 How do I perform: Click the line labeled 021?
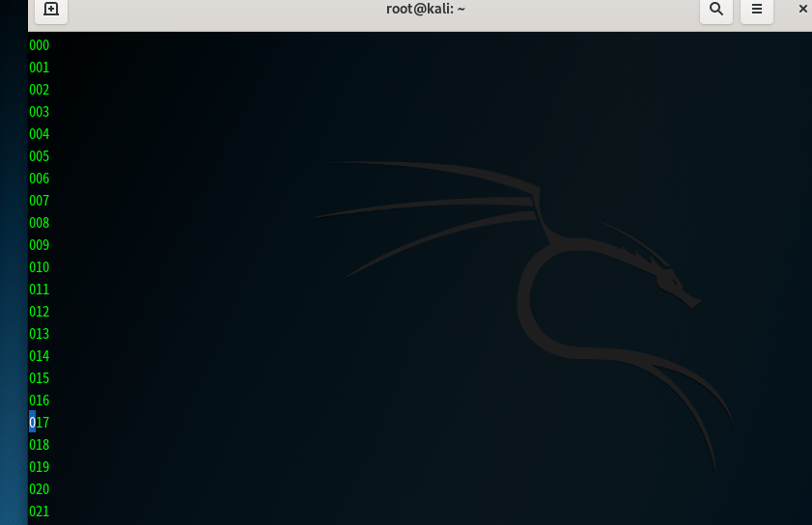tap(40, 511)
